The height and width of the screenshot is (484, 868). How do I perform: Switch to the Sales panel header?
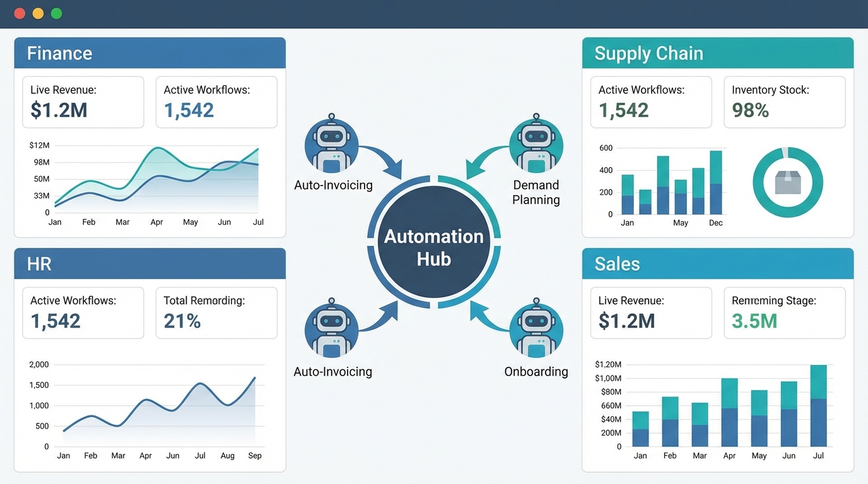point(717,263)
